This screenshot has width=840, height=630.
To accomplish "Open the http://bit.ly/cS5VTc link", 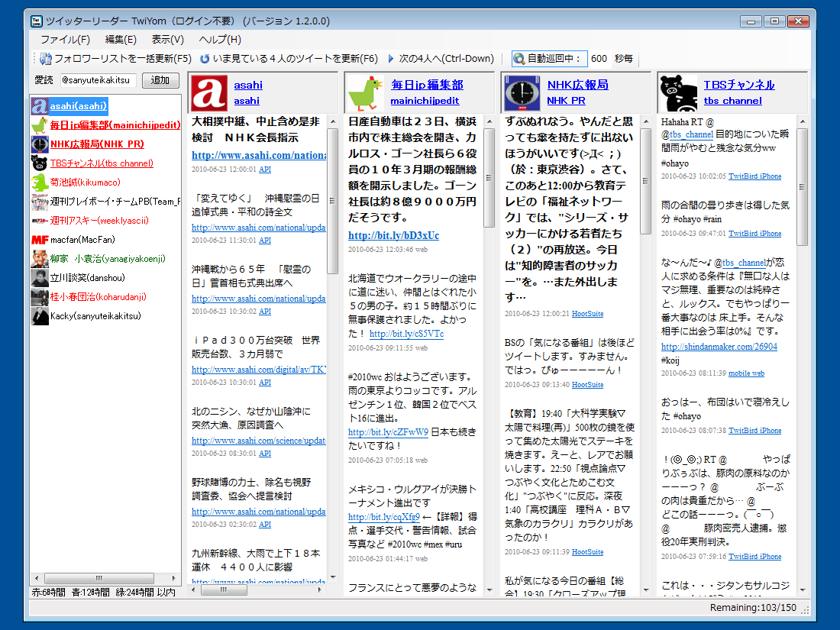I will coord(406,334).
